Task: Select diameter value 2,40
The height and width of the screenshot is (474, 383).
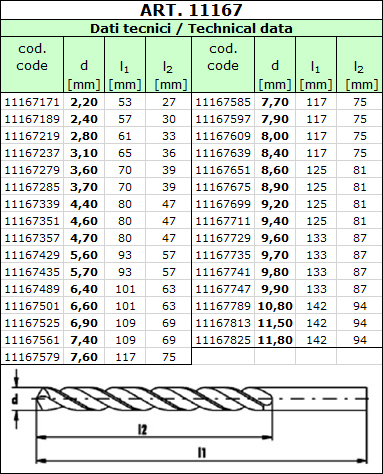Action: pyautogui.click(x=84, y=119)
